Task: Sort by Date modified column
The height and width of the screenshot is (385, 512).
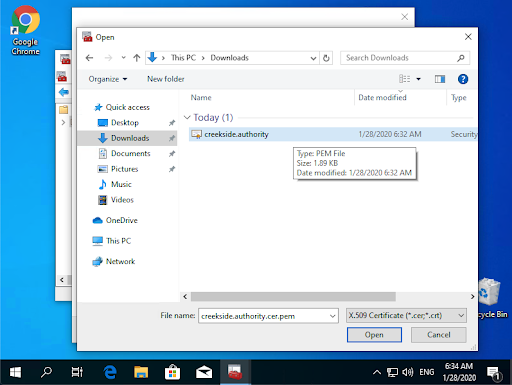Action: [382, 98]
